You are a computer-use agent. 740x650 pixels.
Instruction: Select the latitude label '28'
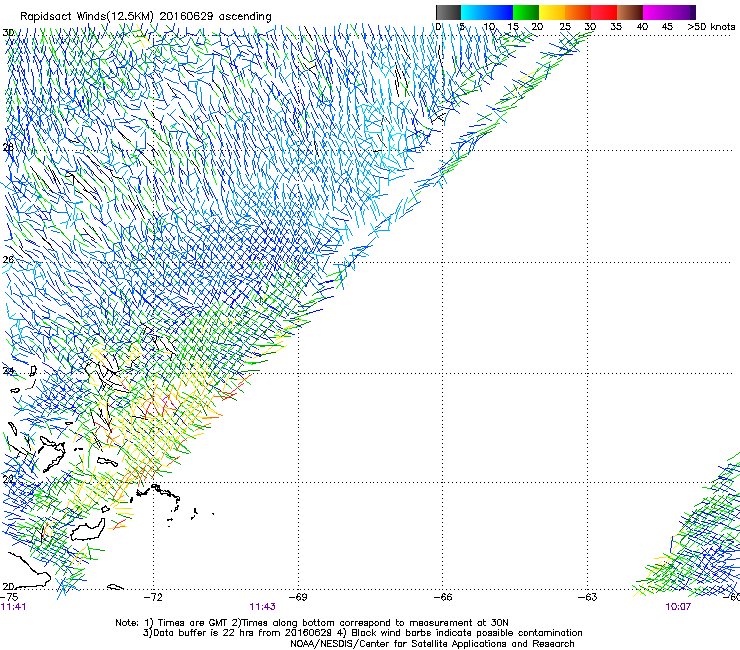click(x=8, y=147)
